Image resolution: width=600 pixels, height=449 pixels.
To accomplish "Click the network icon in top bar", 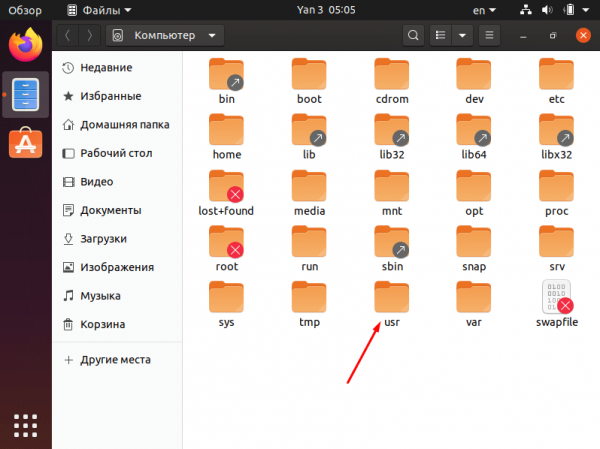I will [x=526, y=10].
